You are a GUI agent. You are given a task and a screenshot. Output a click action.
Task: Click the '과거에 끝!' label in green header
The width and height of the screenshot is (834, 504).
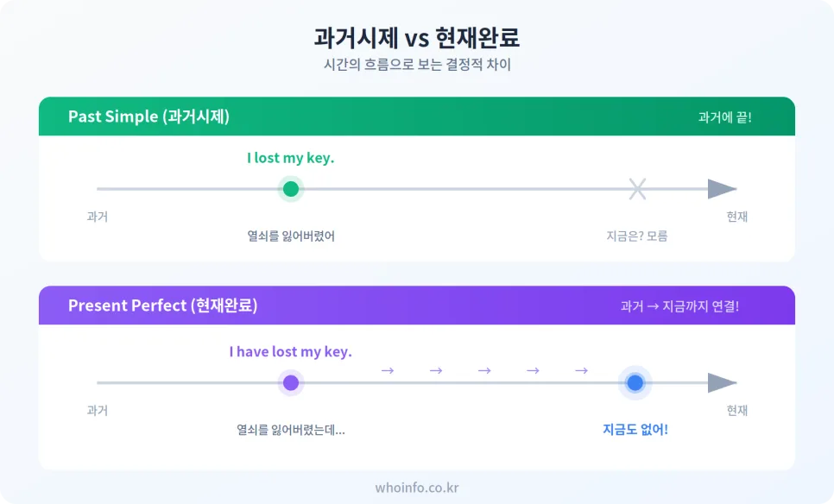pyautogui.click(x=725, y=117)
